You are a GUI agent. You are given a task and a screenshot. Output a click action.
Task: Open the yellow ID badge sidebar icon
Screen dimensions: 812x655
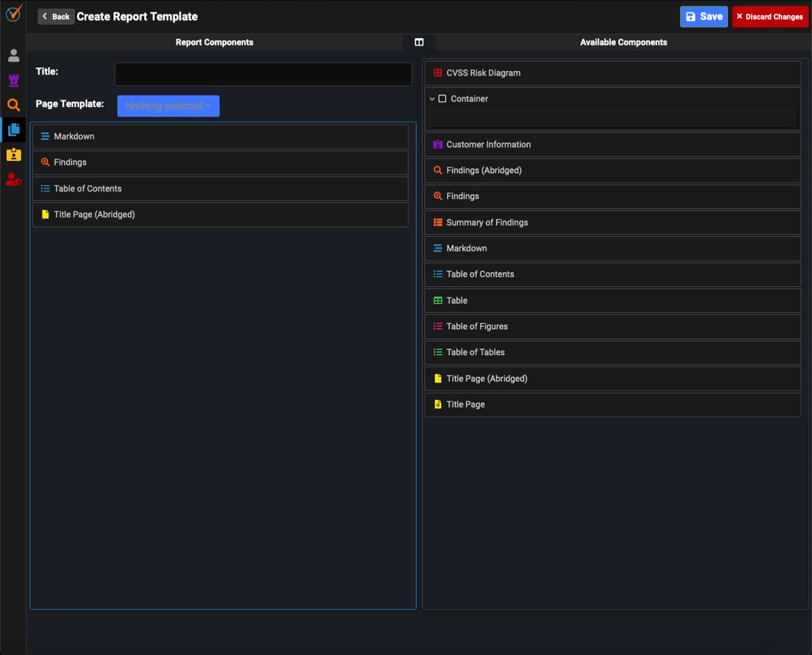point(14,154)
